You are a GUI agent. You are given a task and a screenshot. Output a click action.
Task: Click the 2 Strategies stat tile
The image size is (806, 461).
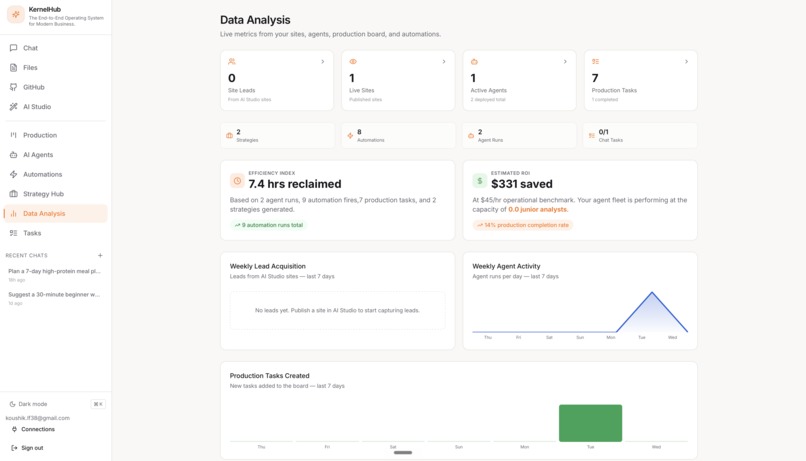point(278,136)
